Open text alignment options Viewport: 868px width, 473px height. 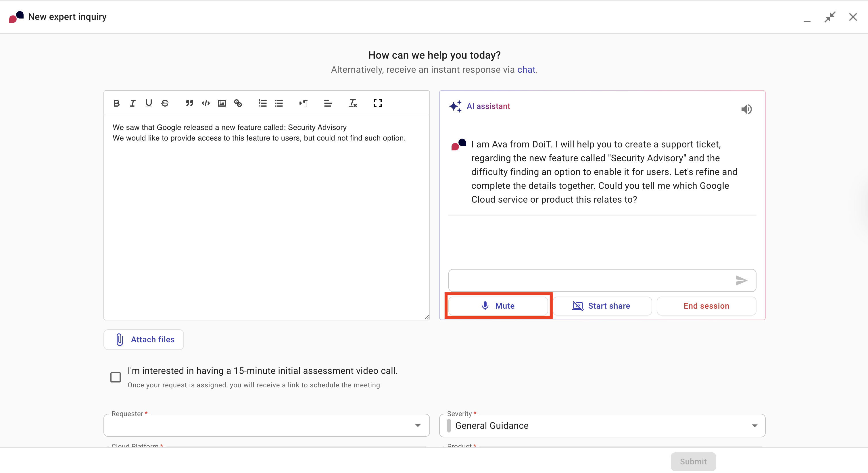coord(328,103)
